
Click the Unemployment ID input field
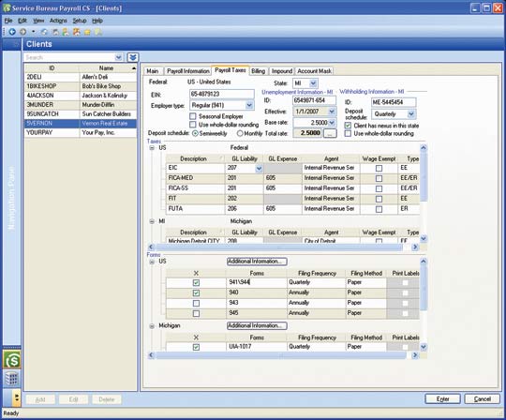[x=314, y=100]
